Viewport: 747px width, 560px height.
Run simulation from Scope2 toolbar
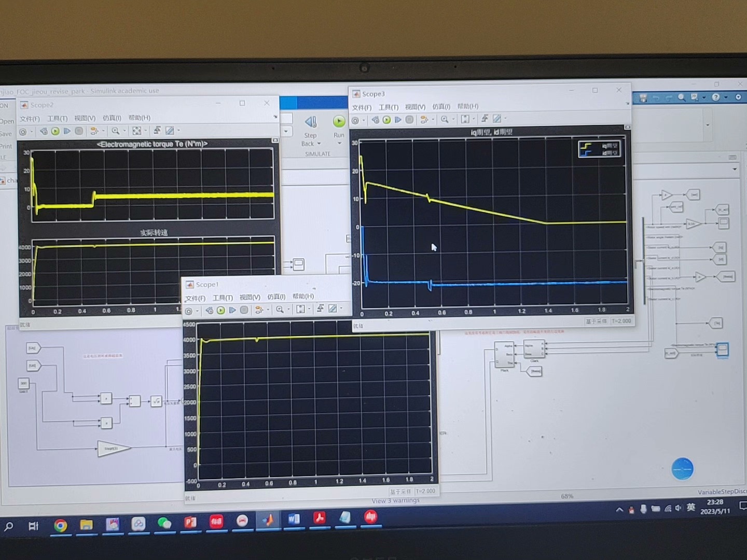[x=56, y=131]
